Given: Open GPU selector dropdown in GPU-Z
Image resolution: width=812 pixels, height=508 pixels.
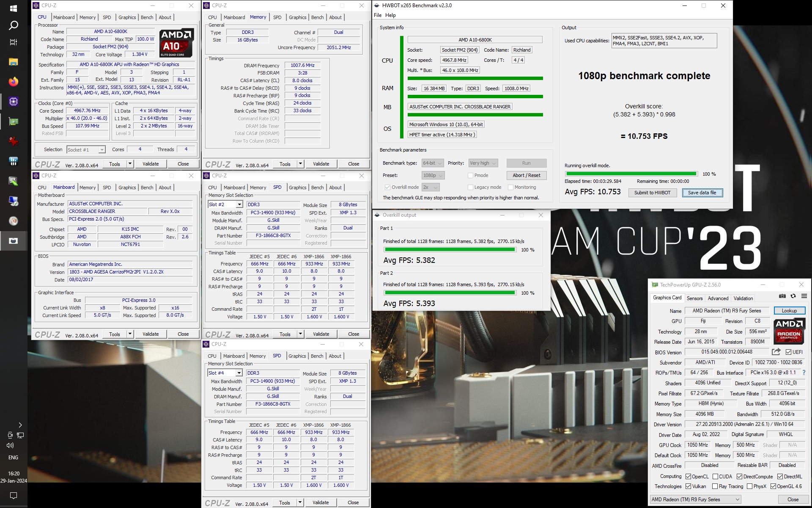Looking at the screenshot, I should point(696,500).
